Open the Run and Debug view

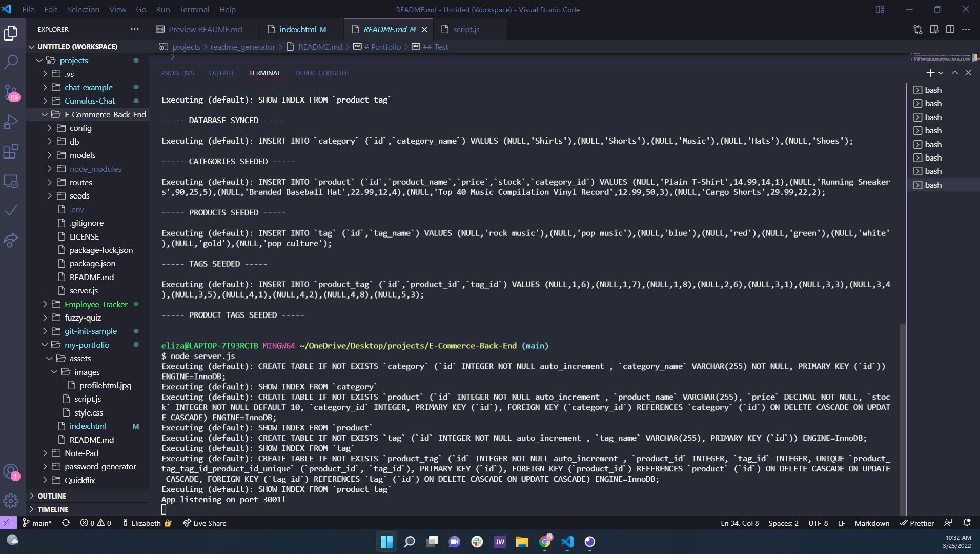[11, 122]
